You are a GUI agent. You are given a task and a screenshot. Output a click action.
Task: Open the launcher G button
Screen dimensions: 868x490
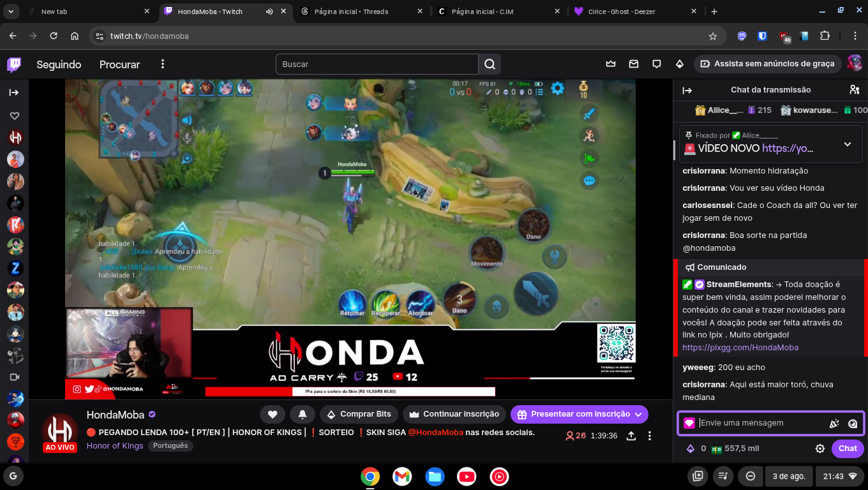(13, 476)
